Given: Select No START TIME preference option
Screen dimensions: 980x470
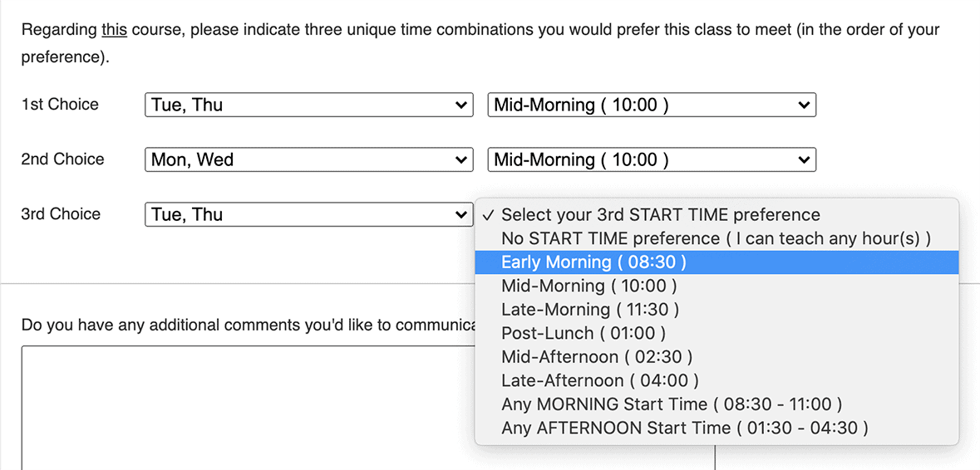Looking at the screenshot, I should click(715, 238).
